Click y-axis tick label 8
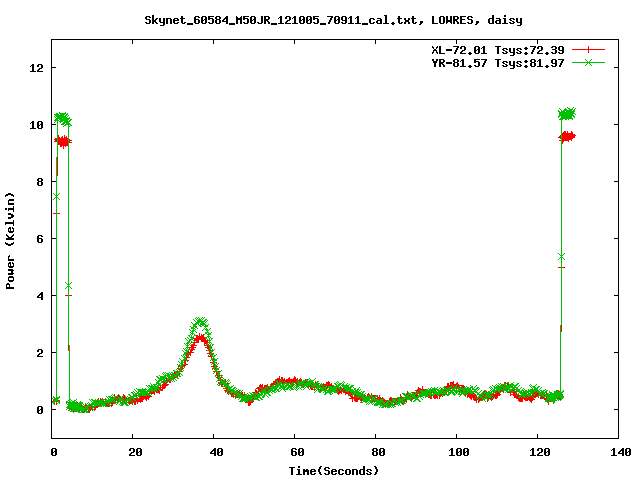The height and width of the screenshot is (480, 640). tap(40, 182)
